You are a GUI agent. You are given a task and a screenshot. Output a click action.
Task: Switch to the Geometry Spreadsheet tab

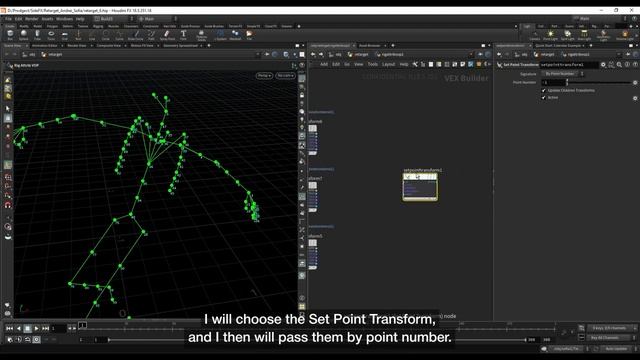181,46
